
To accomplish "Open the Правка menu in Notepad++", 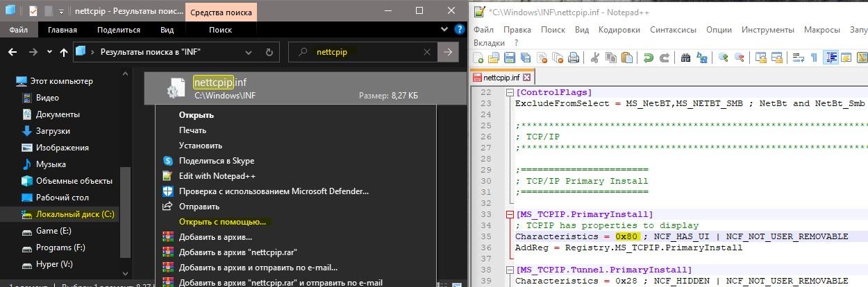I will pyautogui.click(x=517, y=30).
